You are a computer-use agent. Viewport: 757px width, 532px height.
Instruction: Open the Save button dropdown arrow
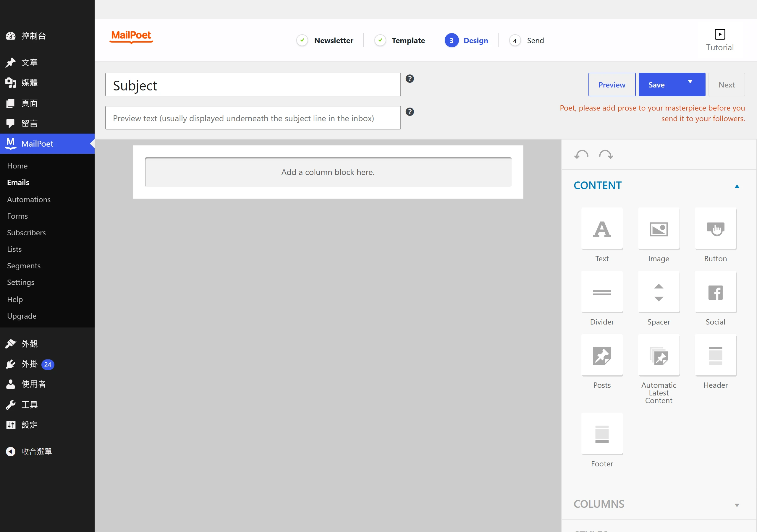(690, 82)
